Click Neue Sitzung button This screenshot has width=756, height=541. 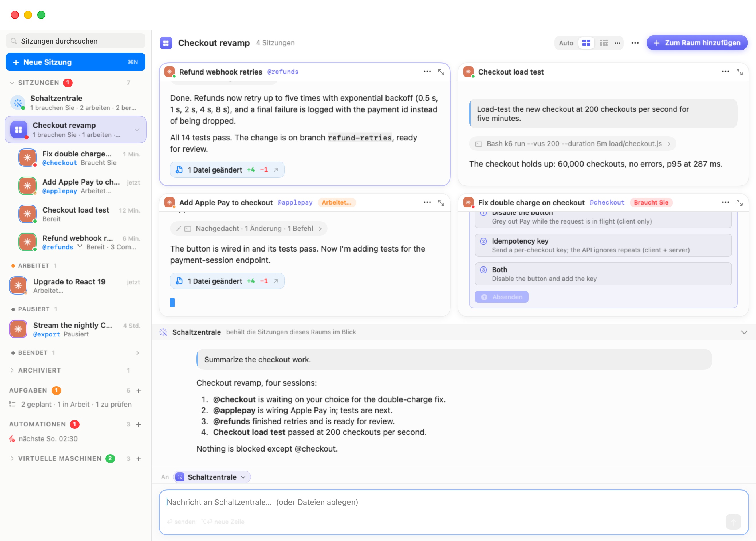tap(76, 62)
